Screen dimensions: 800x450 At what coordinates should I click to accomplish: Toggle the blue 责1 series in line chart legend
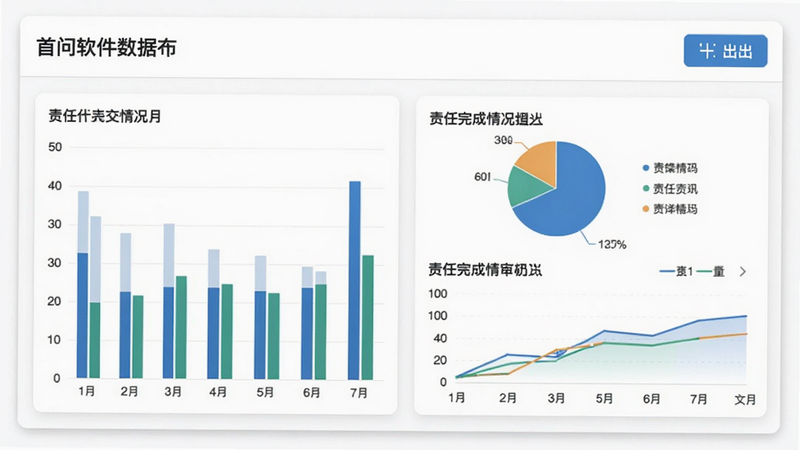point(677,271)
